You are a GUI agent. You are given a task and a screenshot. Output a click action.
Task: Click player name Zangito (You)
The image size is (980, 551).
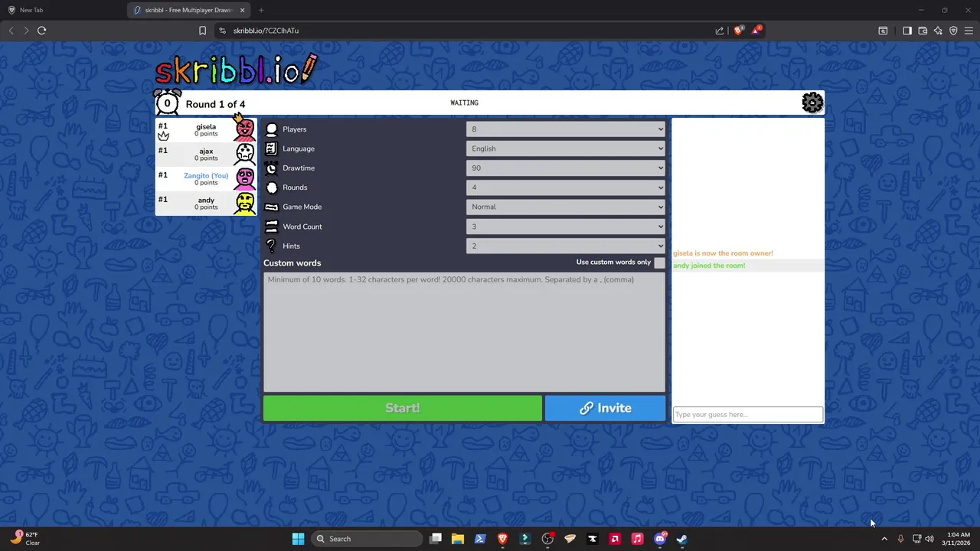(206, 175)
